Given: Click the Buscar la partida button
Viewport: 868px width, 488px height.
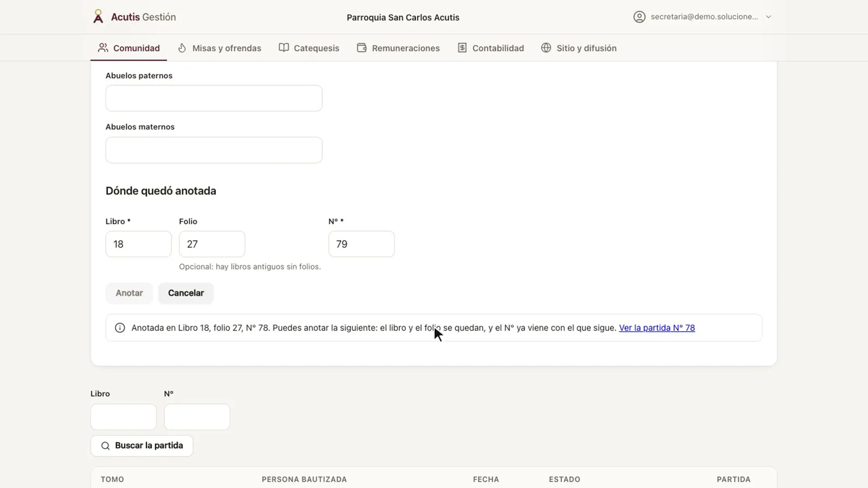Looking at the screenshot, I should 142,446.
